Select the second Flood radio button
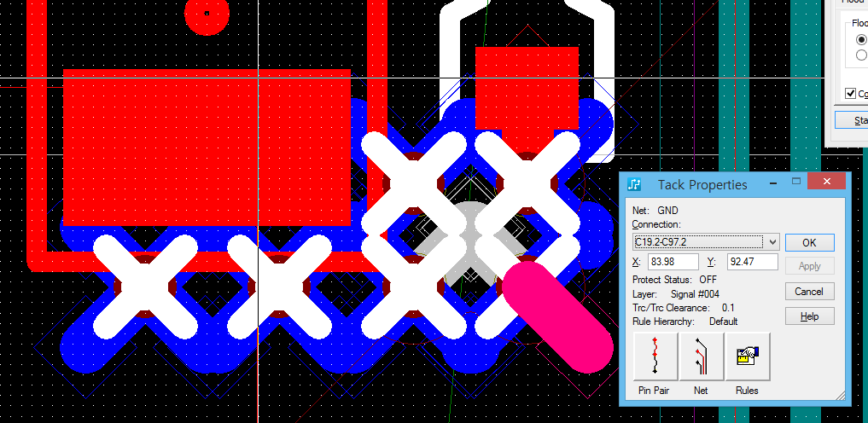This screenshot has height=423, width=868. click(862, 55)
